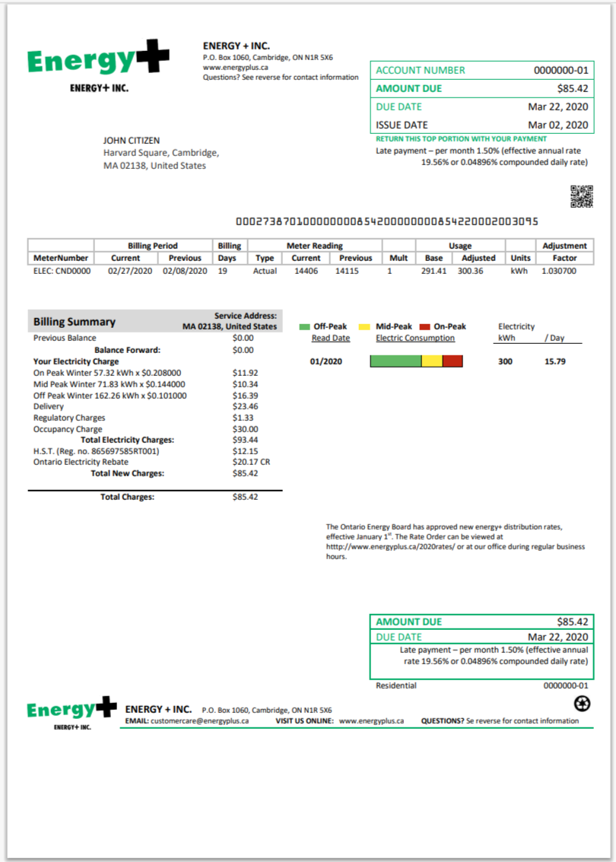Click the circular emblem icon in the footer
This screenshot has width=616, height=862.
[x=580, y=705]
